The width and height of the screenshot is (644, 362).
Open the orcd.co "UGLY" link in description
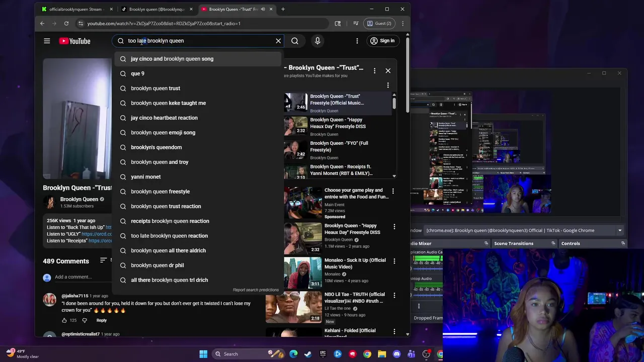point(97,234)
